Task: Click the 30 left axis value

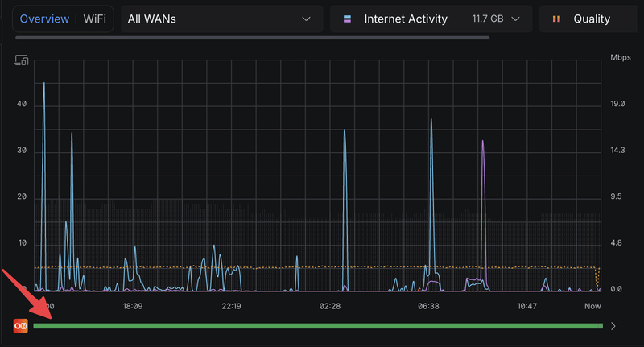Action: [x=22, y=151]
